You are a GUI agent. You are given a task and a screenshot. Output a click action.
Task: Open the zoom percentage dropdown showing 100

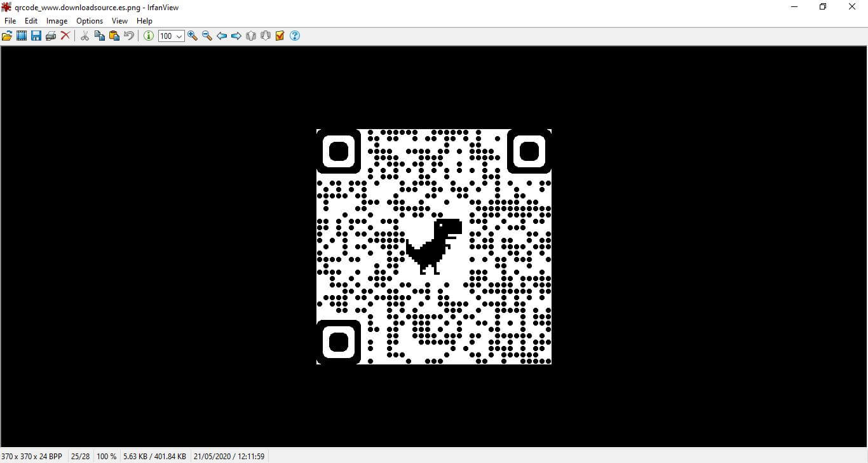pos(172,36)
